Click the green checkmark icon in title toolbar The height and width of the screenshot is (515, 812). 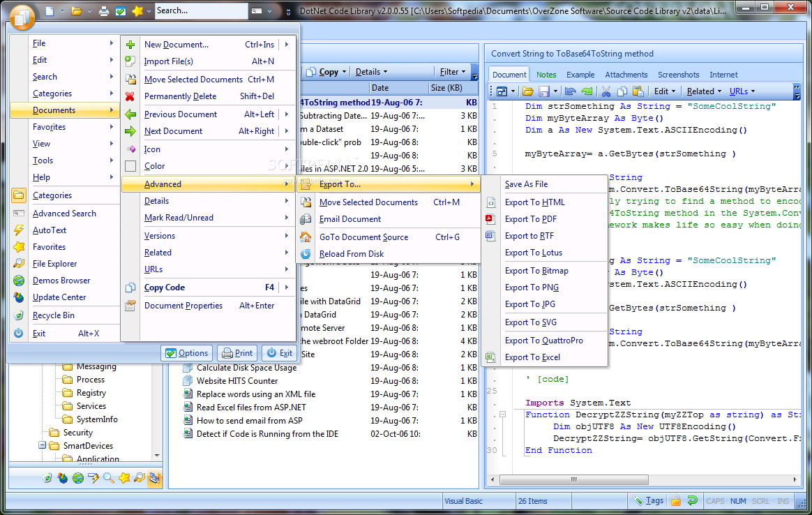pyautogui.click(x=120, y=11)
